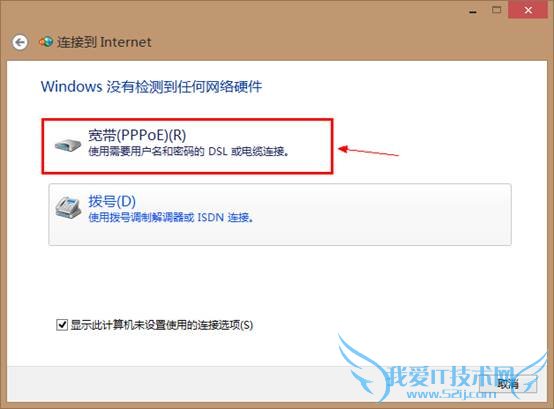The image size is (554, 409).
Task: Maximize the 连接到 Internet window
Action: click(496, 10)
